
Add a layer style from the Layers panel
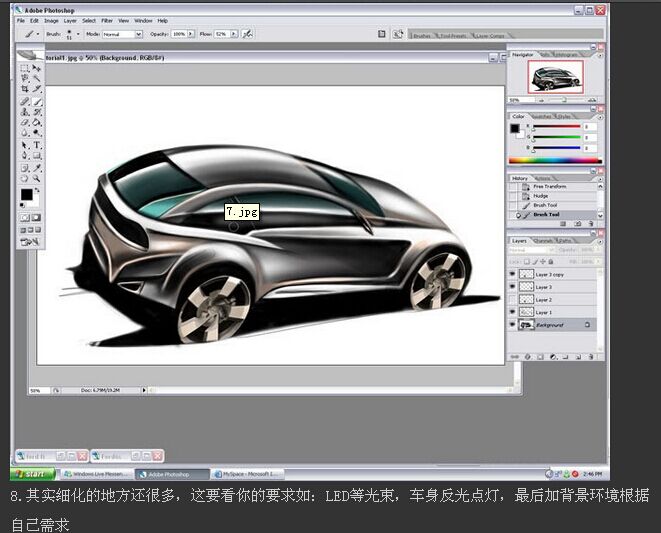pyautogui.click(x=527, y=357)
